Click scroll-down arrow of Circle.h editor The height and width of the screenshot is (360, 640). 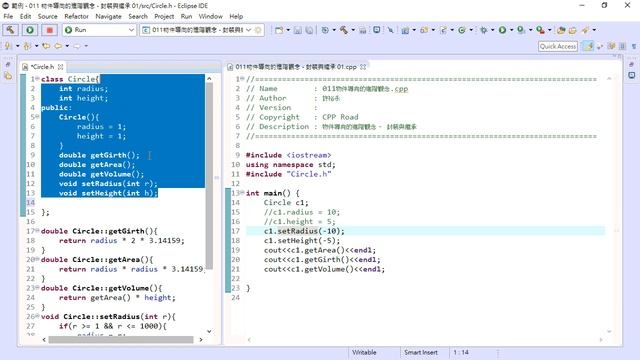209,331
